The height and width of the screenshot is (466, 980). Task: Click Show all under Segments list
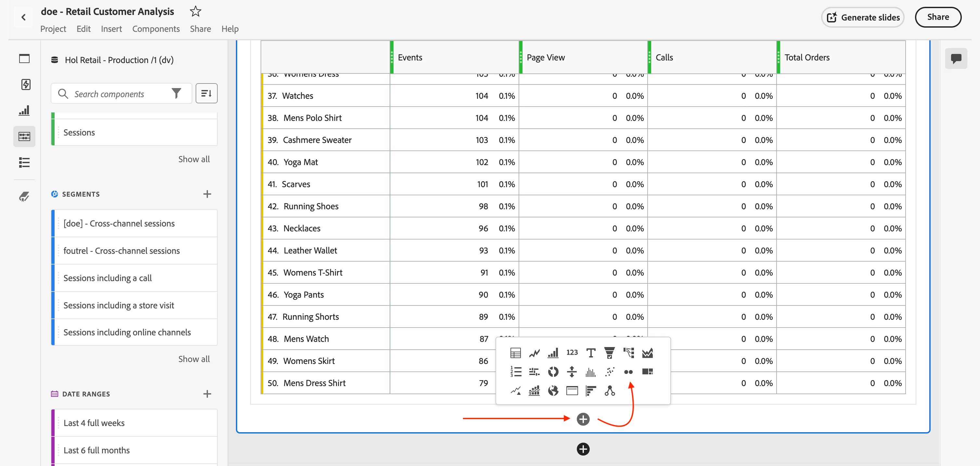[x=194, y=359]
